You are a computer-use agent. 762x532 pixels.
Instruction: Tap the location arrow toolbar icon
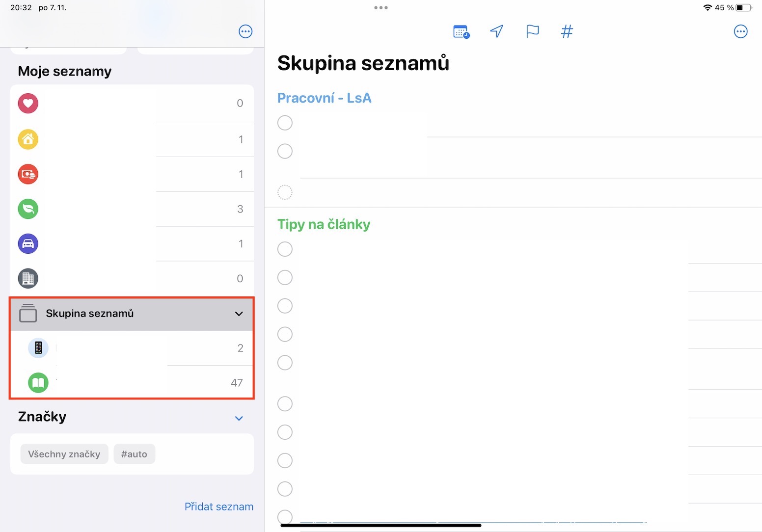pos(497,31)
